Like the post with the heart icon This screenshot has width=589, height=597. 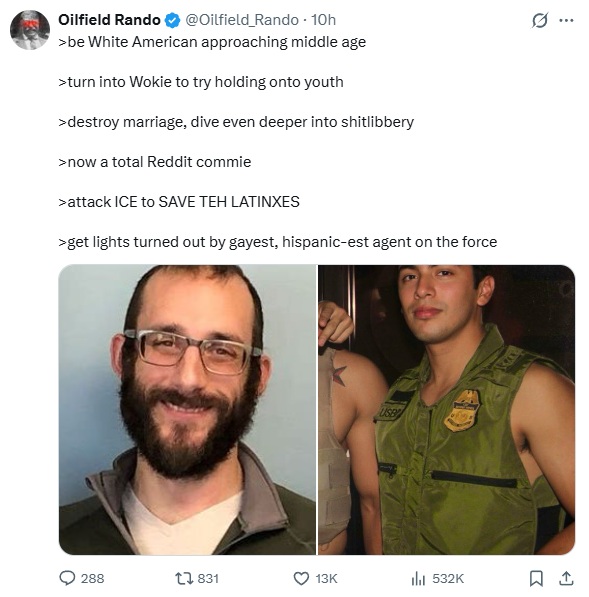pos(301,578)
